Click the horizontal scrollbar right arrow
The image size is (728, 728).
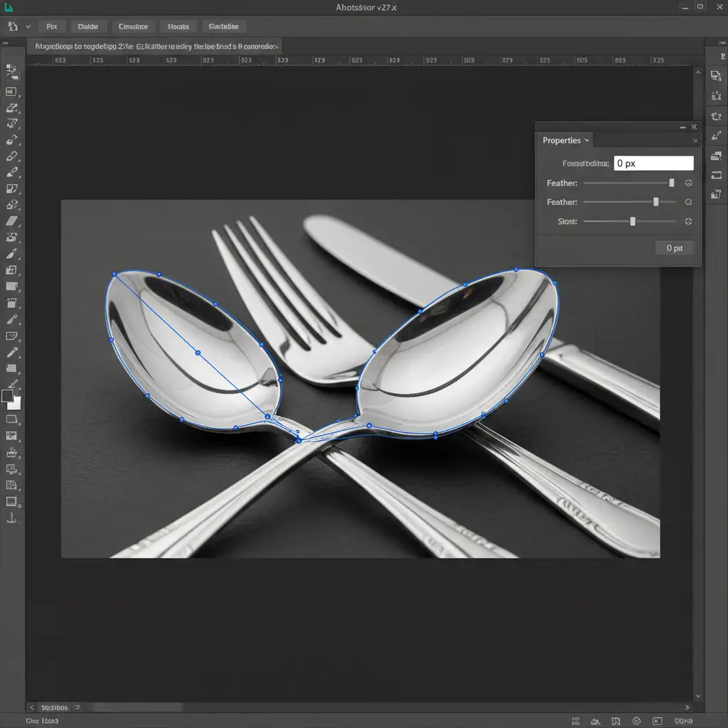(687, 707)
